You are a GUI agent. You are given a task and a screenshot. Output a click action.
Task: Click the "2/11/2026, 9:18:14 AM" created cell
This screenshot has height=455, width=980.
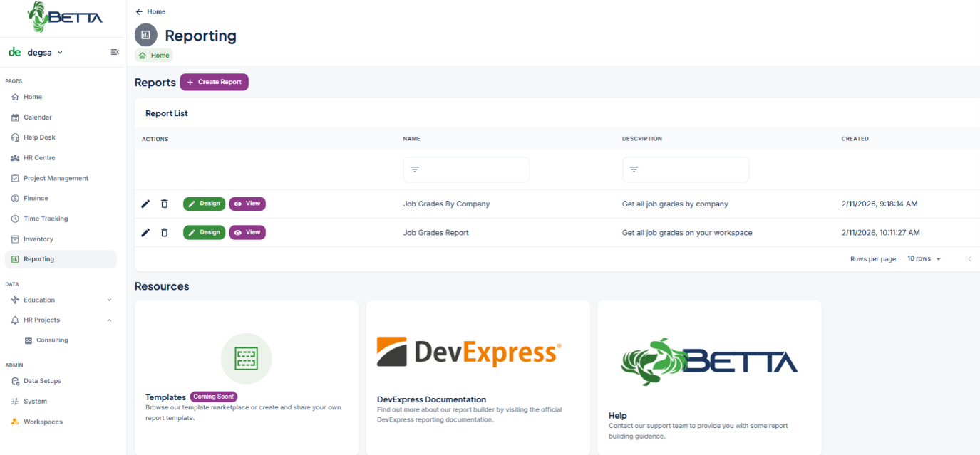880,204
